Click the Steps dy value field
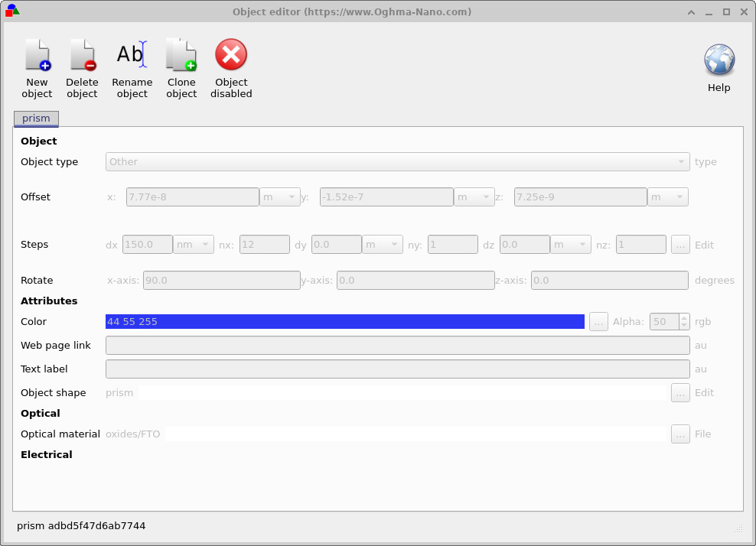 [x=337, y=245]
